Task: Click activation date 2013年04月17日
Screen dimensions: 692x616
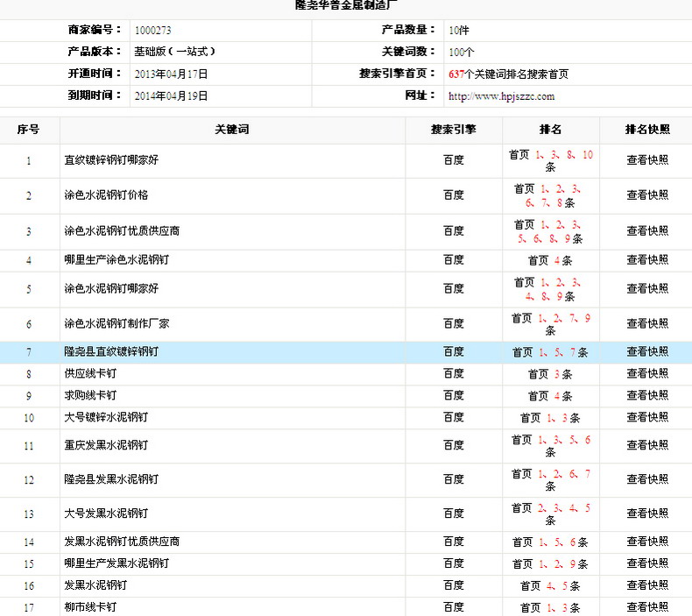Action: click(x=171, y=74)
